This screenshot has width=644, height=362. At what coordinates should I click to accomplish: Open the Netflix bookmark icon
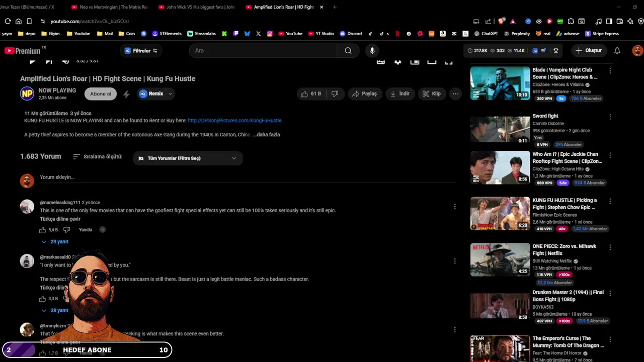point(397,34)
